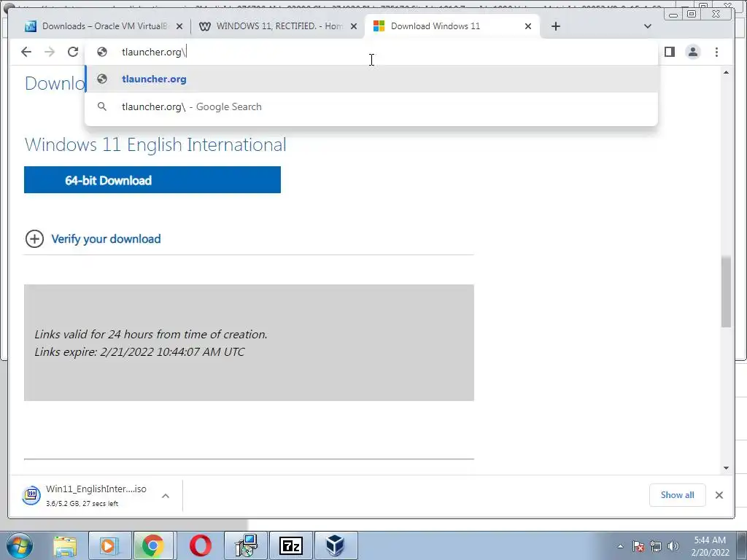Open the Chrome three-dot menu
The image size is (747, 560).
716,52
